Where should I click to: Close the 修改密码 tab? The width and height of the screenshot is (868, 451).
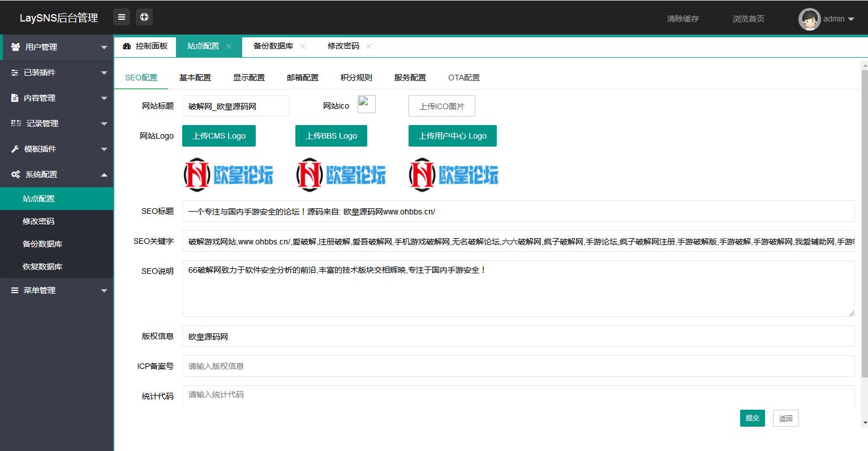369,46
